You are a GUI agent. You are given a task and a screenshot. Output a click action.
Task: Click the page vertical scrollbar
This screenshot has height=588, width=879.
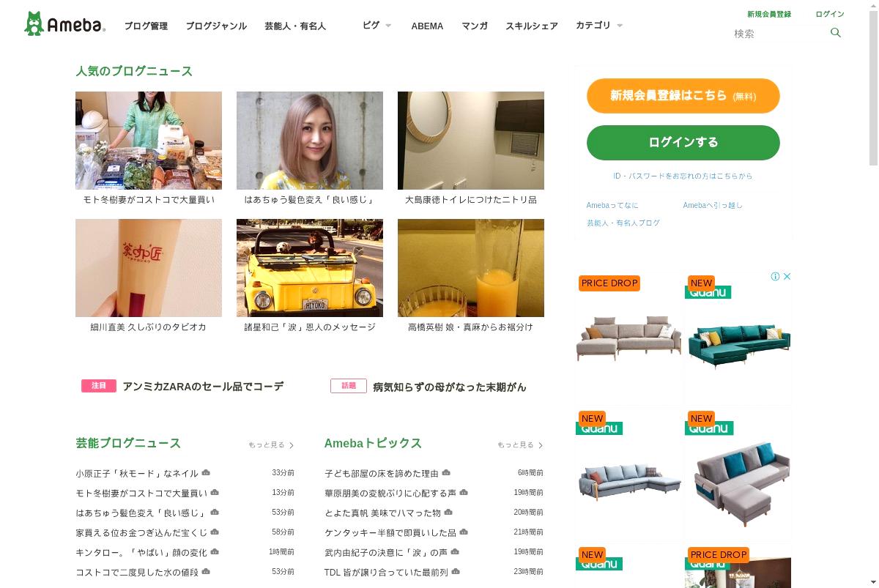873,294
